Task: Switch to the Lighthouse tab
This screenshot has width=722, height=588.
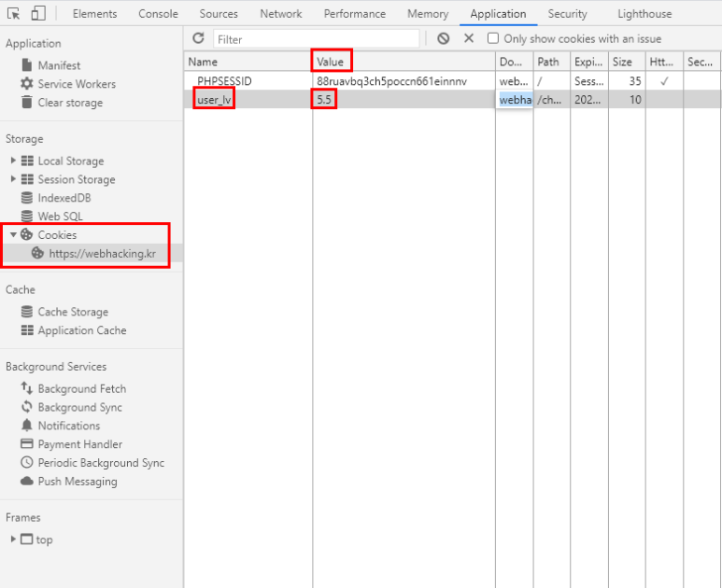Action: coord(644,14)
